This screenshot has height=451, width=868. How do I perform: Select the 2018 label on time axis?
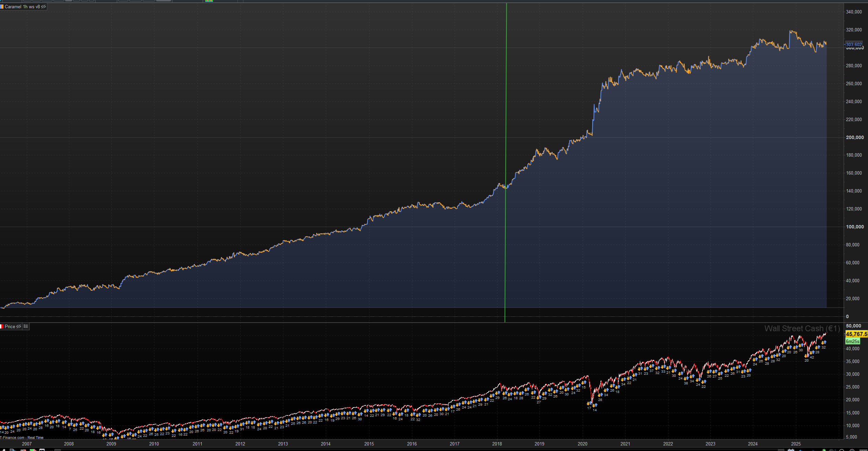pyautogui.click(x=497, y=444)
